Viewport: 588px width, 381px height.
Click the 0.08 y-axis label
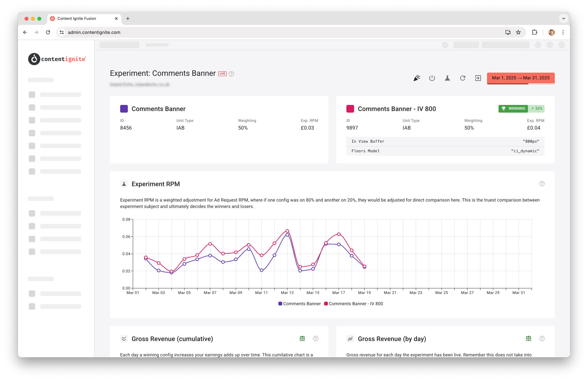[126, 219]
